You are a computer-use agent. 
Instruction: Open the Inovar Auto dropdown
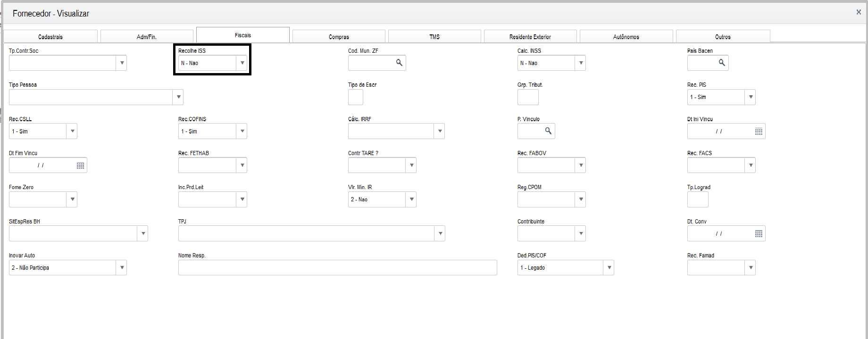coord(122,268)
